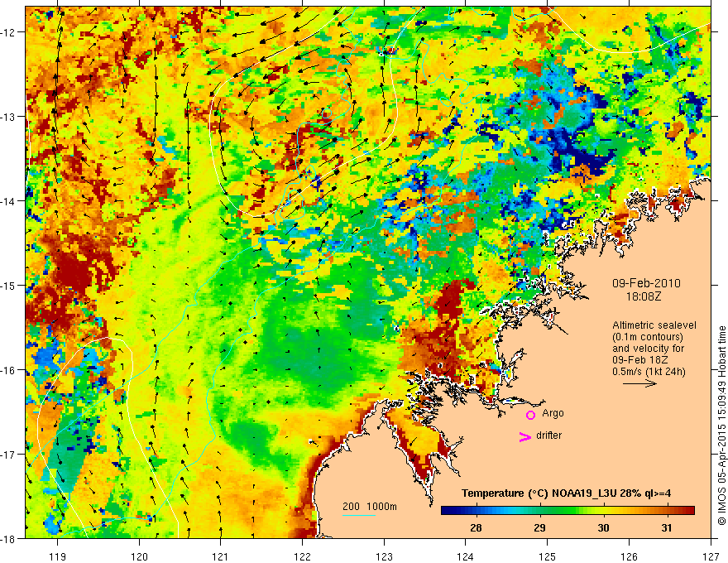Click longitude axis label 121
This screenshot has width=728, height=563.
click(x=221, y=556)
